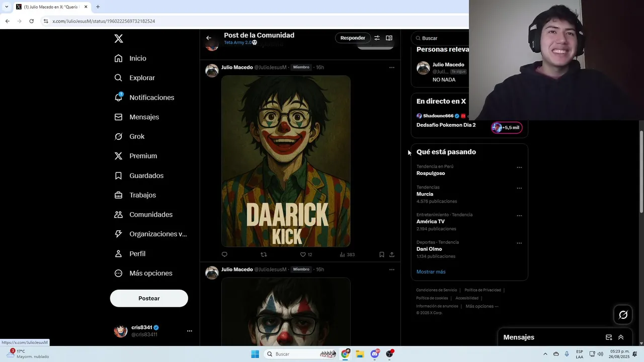Open more options on second Julio Macedo post
The width and height of the screenshot is (644, 362).
[392, 269]
